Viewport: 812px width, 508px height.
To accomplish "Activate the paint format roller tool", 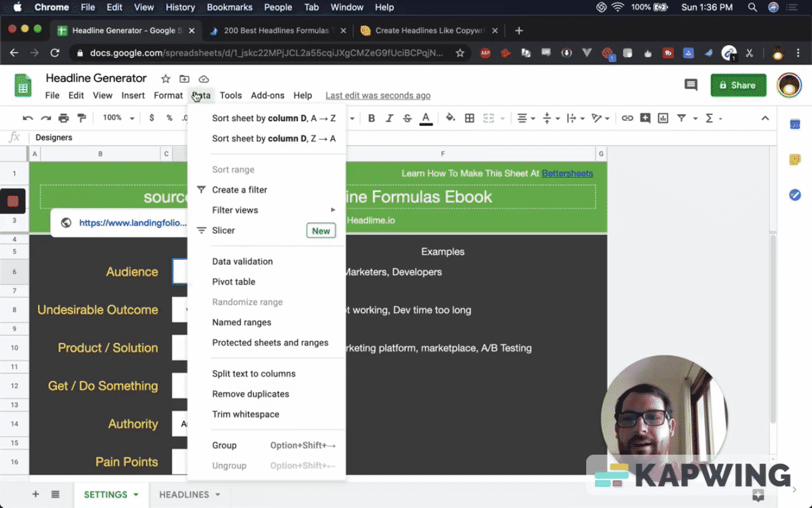I will click(81, 118).
